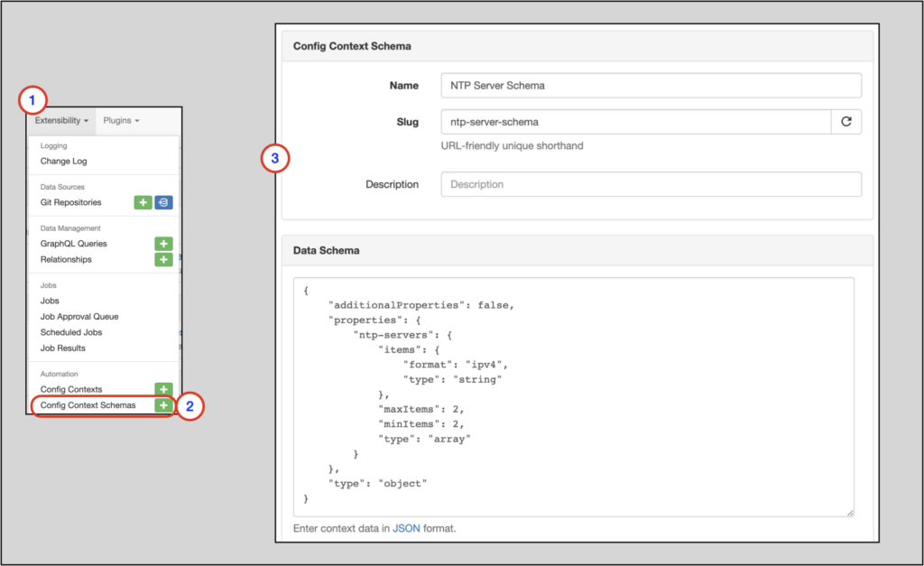Click the Description input field

tap(651, 184)
